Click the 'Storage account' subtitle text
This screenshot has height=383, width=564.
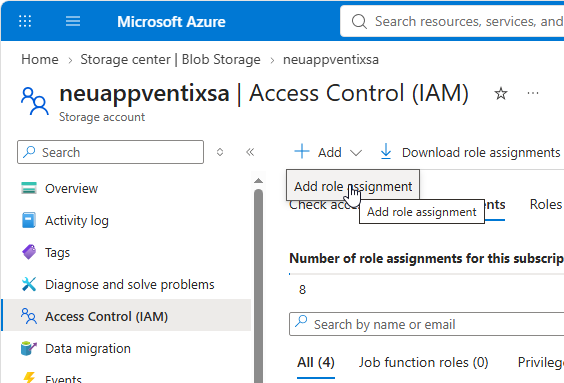(x=102, y=117)
